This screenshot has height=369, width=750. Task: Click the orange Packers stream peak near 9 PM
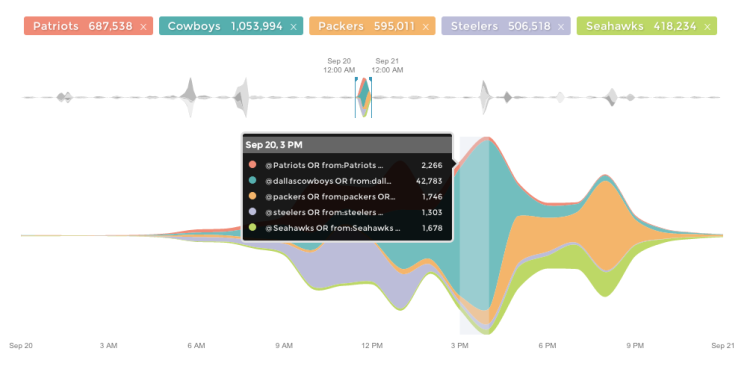tap(606, 225)
